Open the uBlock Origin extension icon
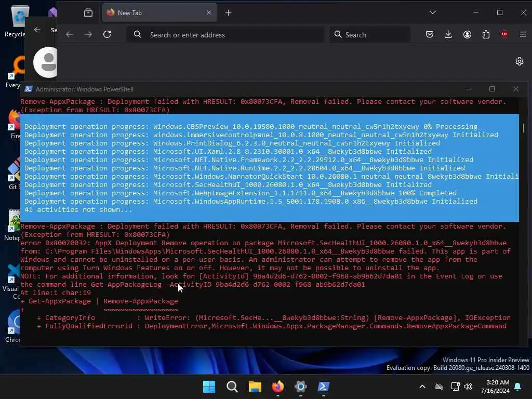532x399 pixels. (504, 34)
